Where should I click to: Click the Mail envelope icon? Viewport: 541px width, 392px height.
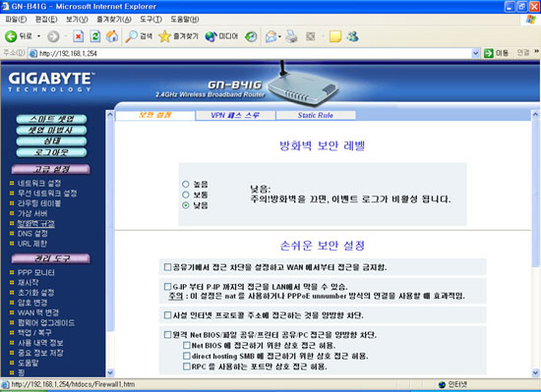point(271,36)
